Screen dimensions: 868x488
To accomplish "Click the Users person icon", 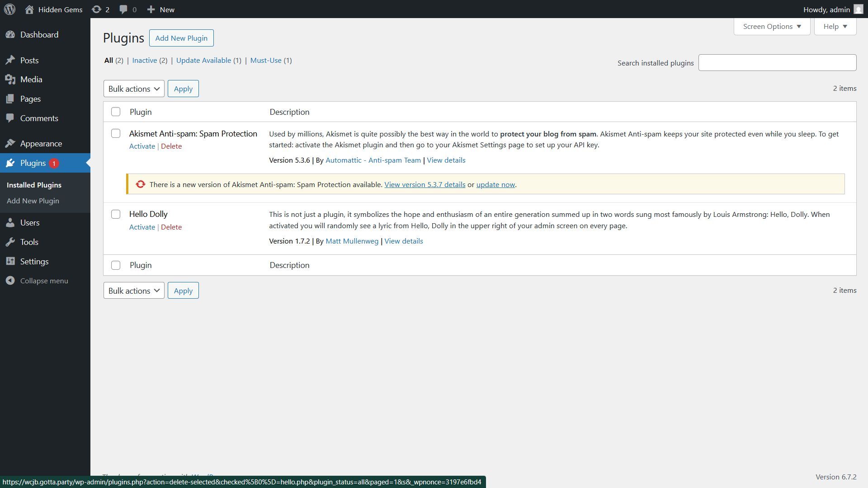I will (x=10, y=223).
